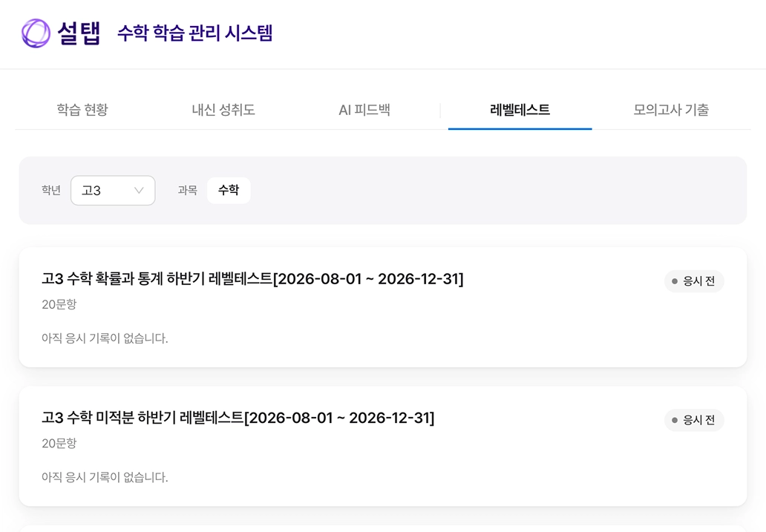Click status dot icon on 미적분 card
766x532 pixels.
[675, 420]
